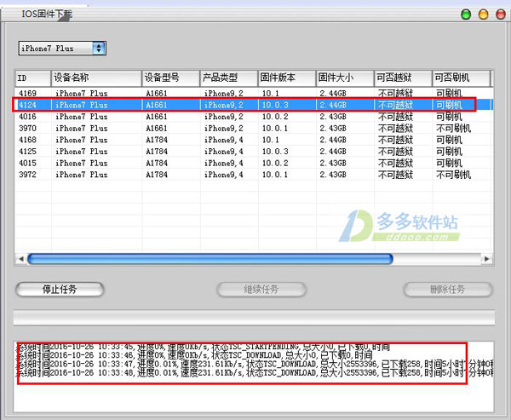Viewport: 511px width, 420px height.
Task: Sort by the 固件版本 column header
Action: click(287, 78)
